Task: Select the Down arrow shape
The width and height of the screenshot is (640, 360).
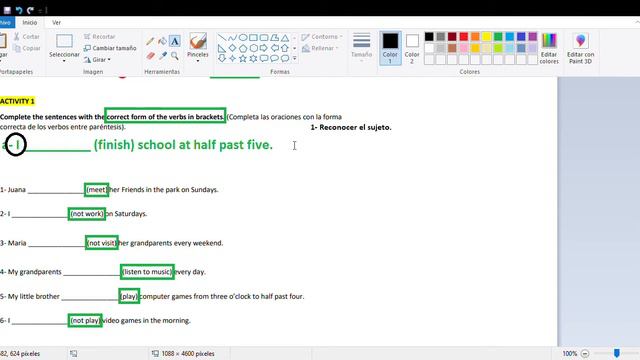Action: pos(222,58)
